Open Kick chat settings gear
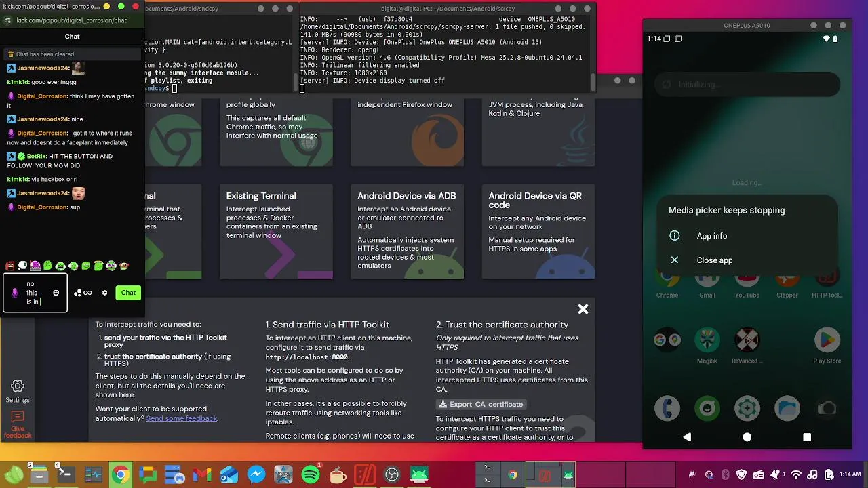The height and width of the screenshot is (488, 868). pyautogui.click(x=104, y=293)
